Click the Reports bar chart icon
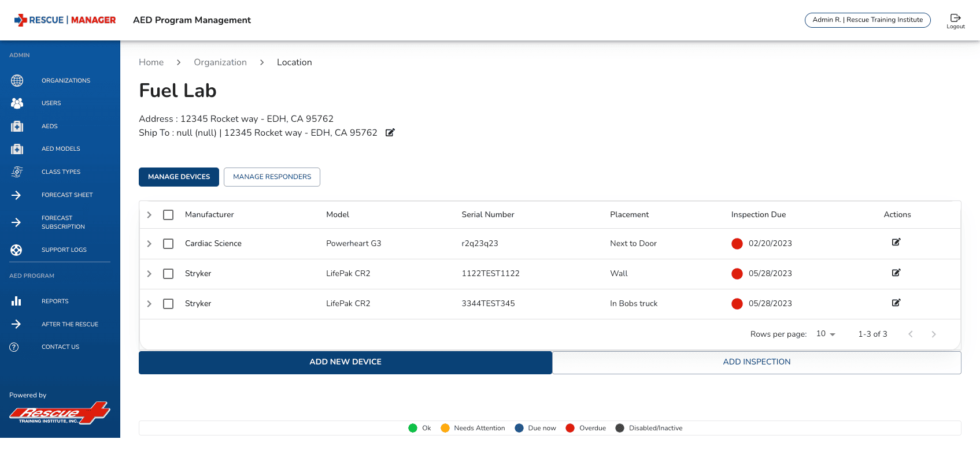 [x=16, y=301]
